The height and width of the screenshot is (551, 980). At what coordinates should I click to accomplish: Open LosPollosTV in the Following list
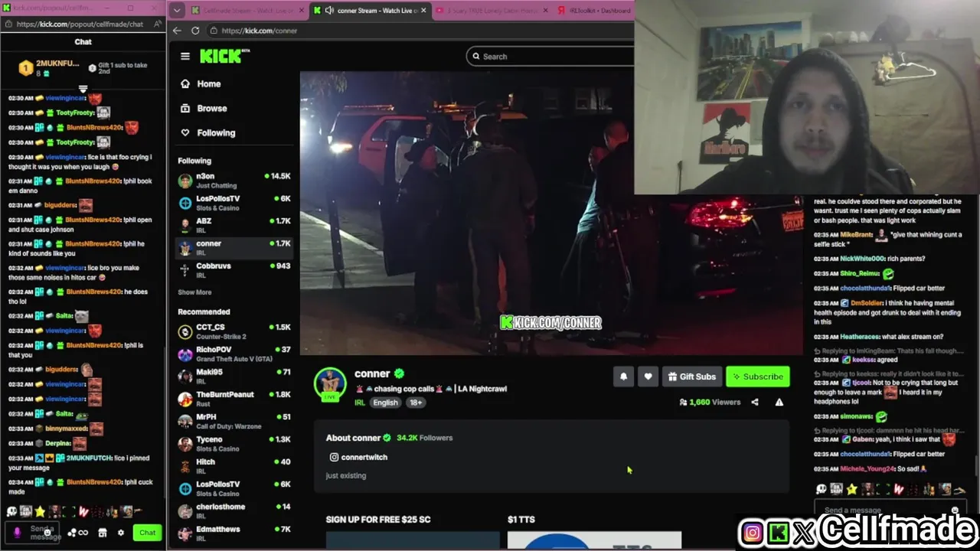(x=234, y=203)
